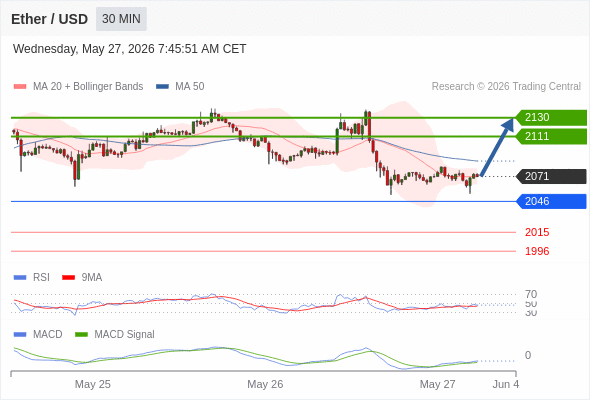The height and width of the screenshot is (400, 590).
Task: Click the green MACD Signal legend swatch
Action: click(x=81, y=335)
